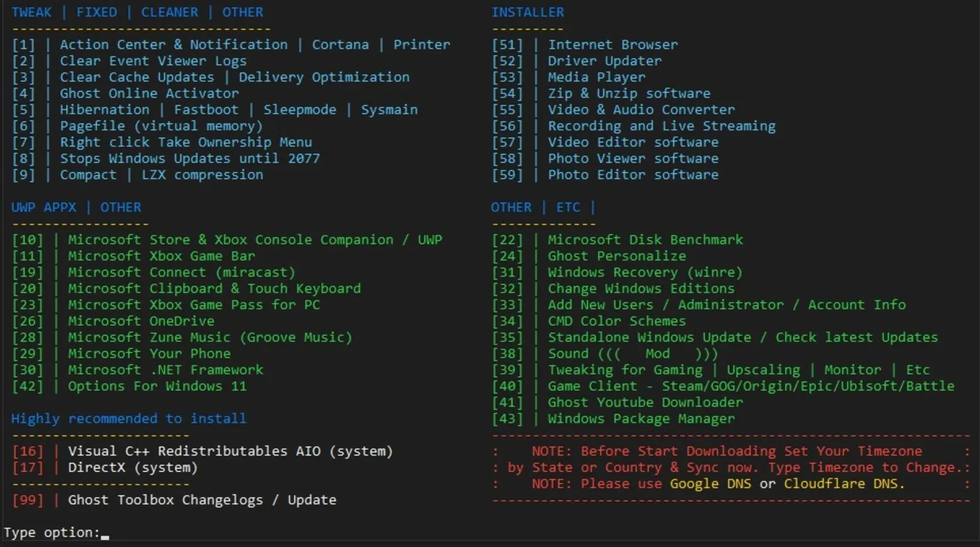
Task: Click Ghost Toolbox Changelogs / Update
Action: point(174,501)
